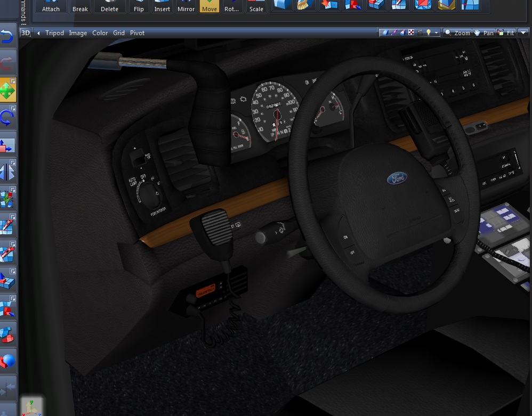This screenshot has height=416, width=532.
Task: Select the green Move arrows tool in sidebar
Action: 7,91
